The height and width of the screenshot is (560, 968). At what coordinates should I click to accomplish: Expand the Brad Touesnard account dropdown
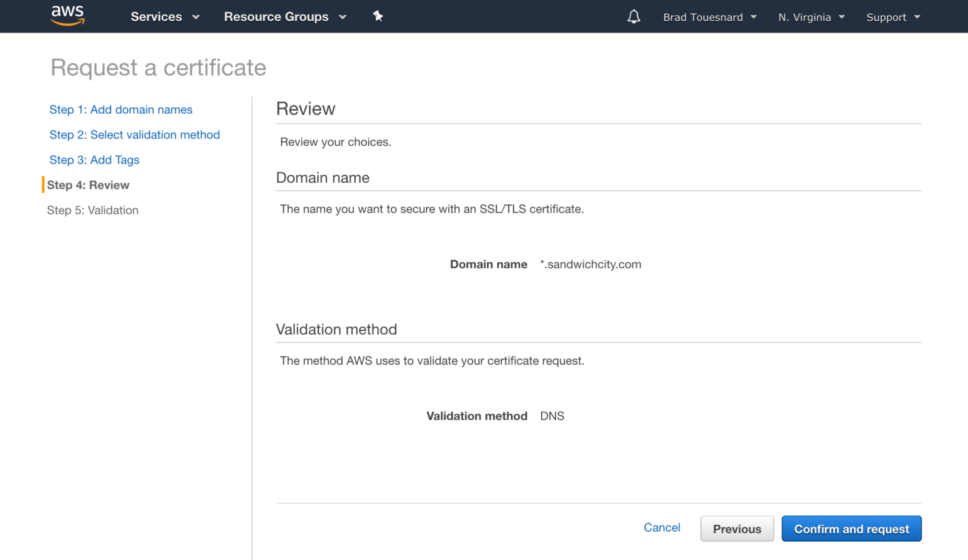(709, 17)
